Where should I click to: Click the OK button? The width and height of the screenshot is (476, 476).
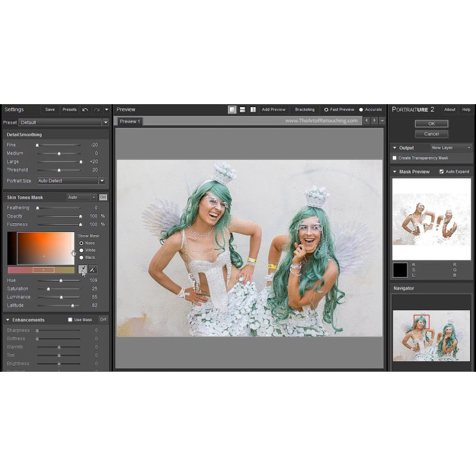pyautogui.click(x=431, y=124)
